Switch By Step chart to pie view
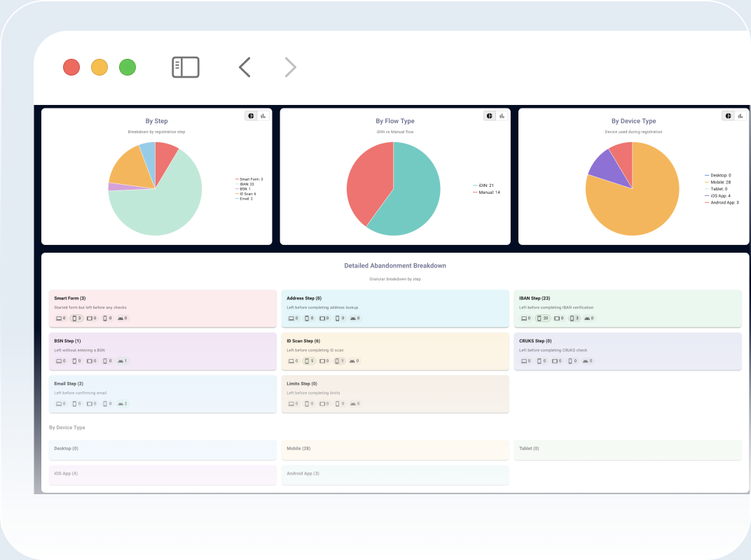The height and width of the screenshot is (560, 751). pyautogui.click(x=251, y=115)
